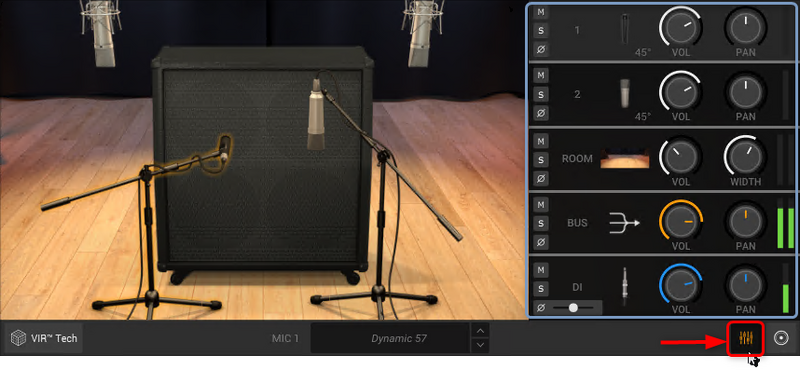The height and width of the screenshot is (383, 800).
Task: Click the blue DI VOL knob
Action: (681, 286)
